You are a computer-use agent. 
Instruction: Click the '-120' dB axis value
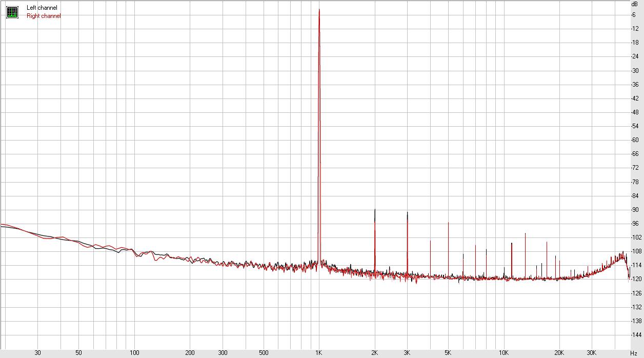[x=636, y=279]
